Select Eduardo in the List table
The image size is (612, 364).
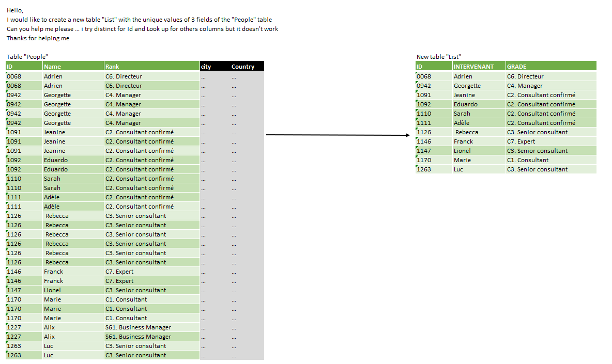(479, 104)
